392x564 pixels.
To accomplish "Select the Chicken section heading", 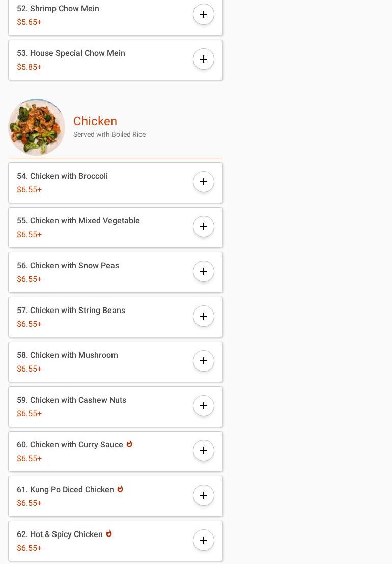I will (95, 121).
